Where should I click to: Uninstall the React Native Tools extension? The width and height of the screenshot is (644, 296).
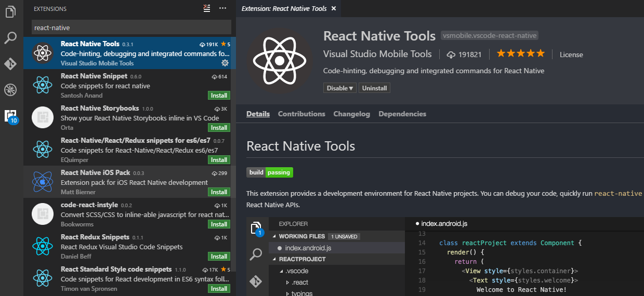374,88
